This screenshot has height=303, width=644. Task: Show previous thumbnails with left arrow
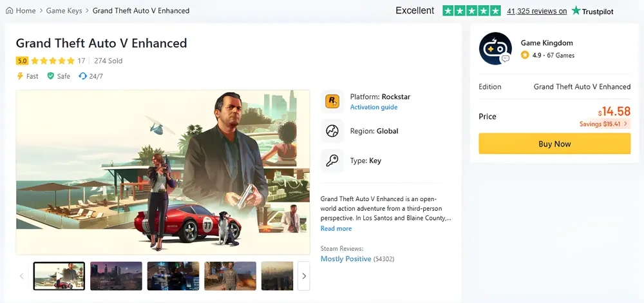click(21, 276)
